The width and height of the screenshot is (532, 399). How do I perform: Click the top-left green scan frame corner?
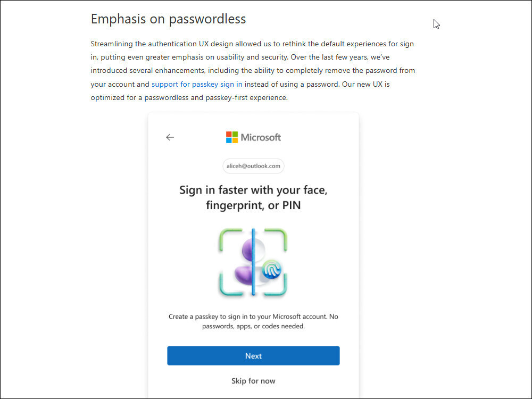coord(230,239)
